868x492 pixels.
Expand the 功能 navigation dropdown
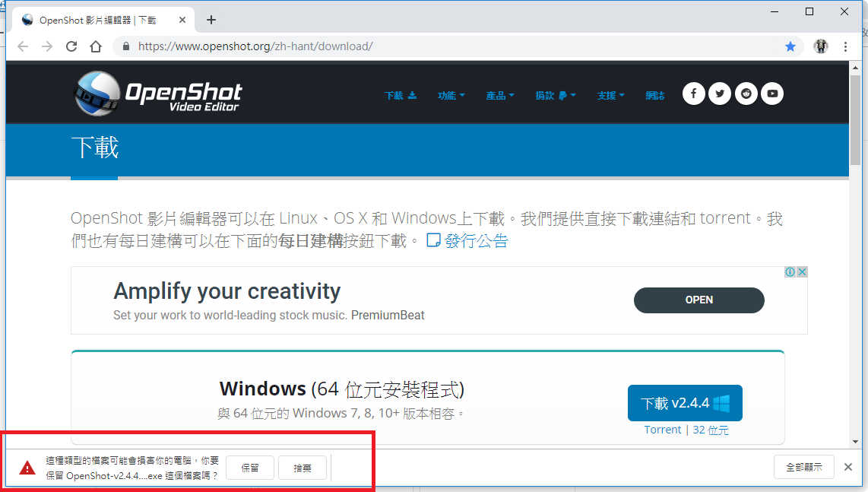pyautogui.click(x=451, y=95)
